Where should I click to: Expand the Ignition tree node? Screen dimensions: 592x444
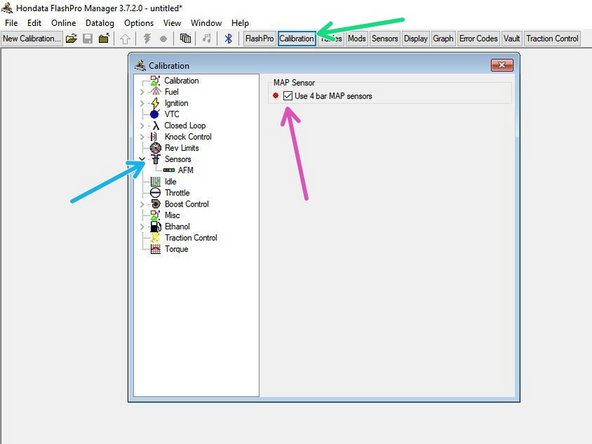pos(142,103)
